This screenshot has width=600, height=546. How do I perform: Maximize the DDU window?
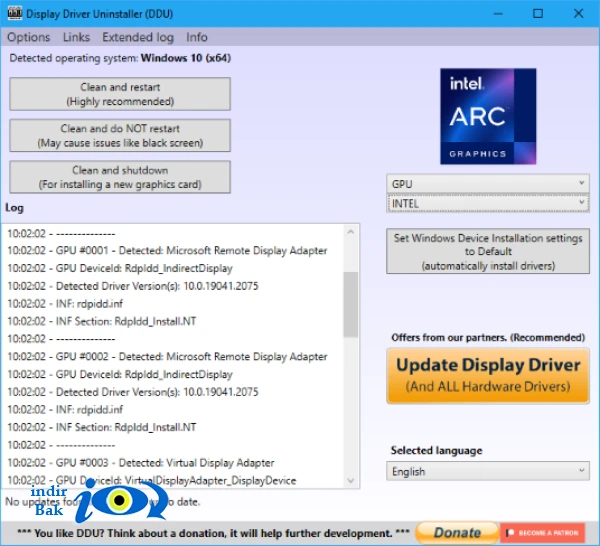pyautogui.click(x=538, y=14)
